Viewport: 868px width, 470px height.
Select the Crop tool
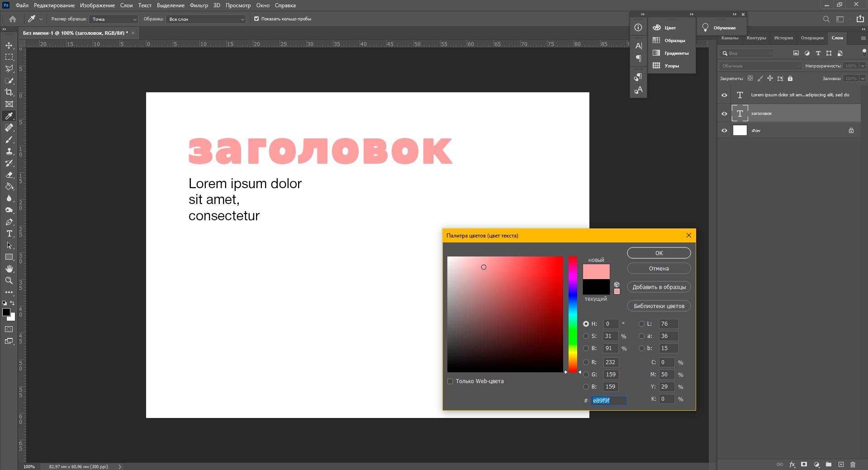[9, 92]
